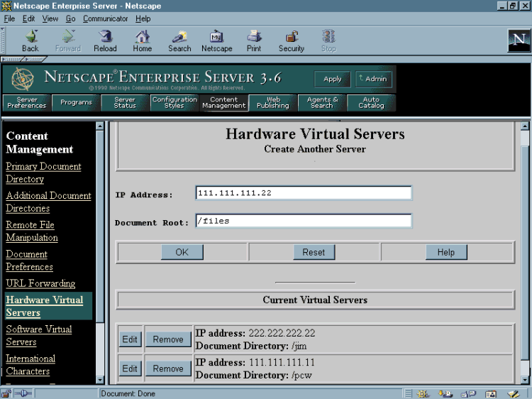Screen dimensions: 532x399
Task: Click the OK button
Action: [182, 252]
